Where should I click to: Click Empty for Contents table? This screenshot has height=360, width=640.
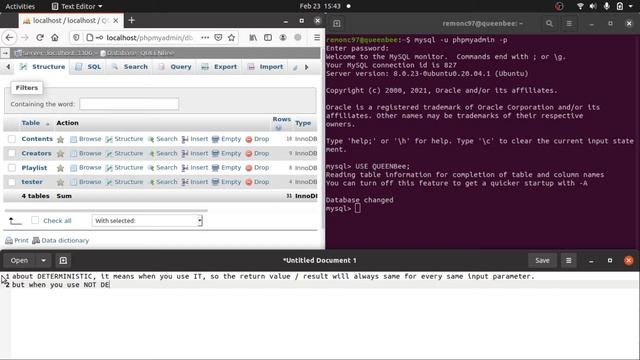tap(227, 139)
